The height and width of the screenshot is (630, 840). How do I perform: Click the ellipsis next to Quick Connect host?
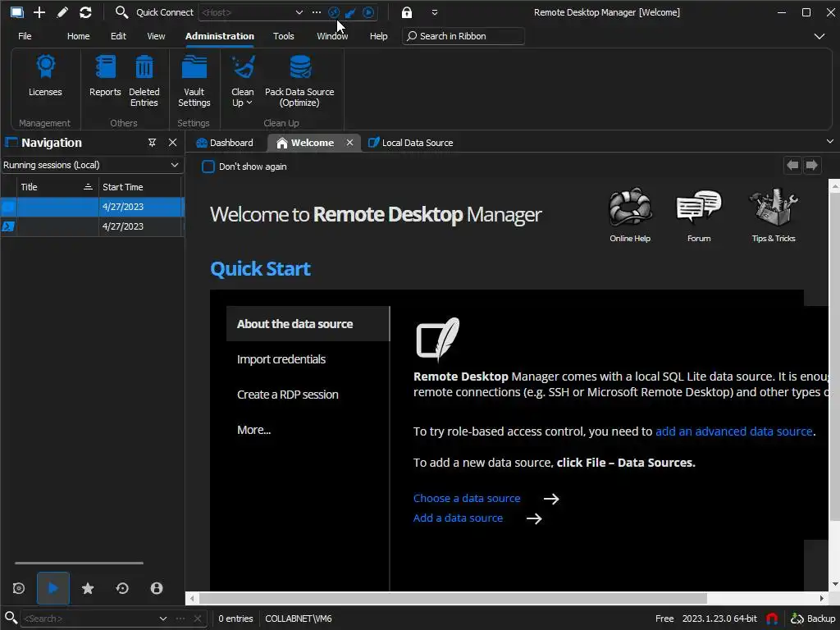pos(317,12)
